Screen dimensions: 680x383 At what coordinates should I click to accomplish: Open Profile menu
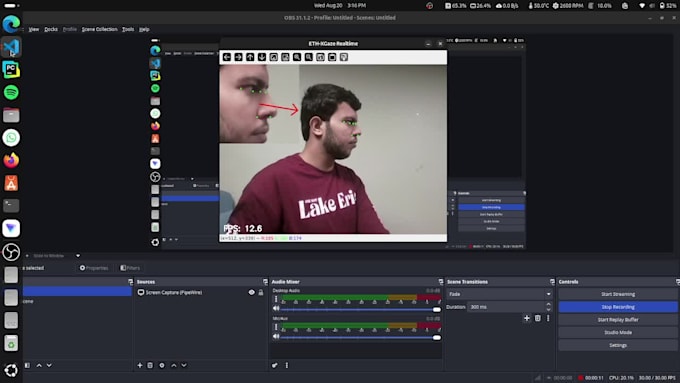pos(70,29)
